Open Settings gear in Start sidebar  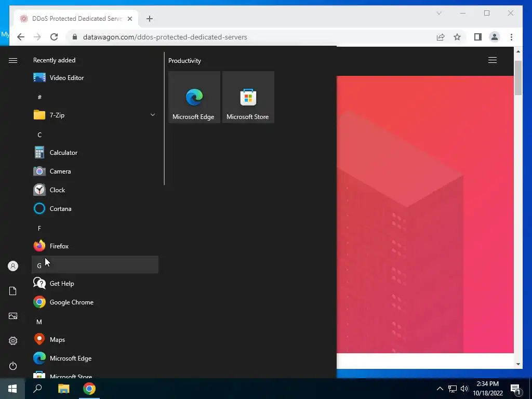pos(13,341)
